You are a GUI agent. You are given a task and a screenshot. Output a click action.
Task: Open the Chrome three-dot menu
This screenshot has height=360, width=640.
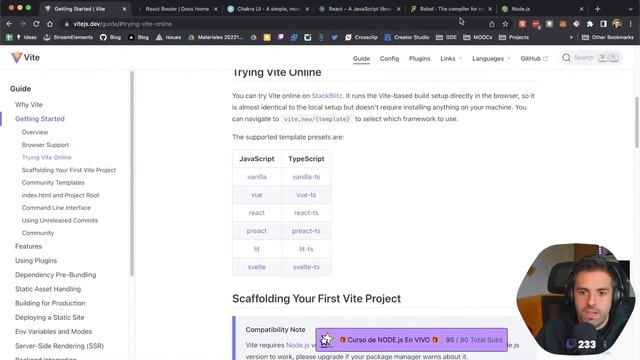coord(631,24)
